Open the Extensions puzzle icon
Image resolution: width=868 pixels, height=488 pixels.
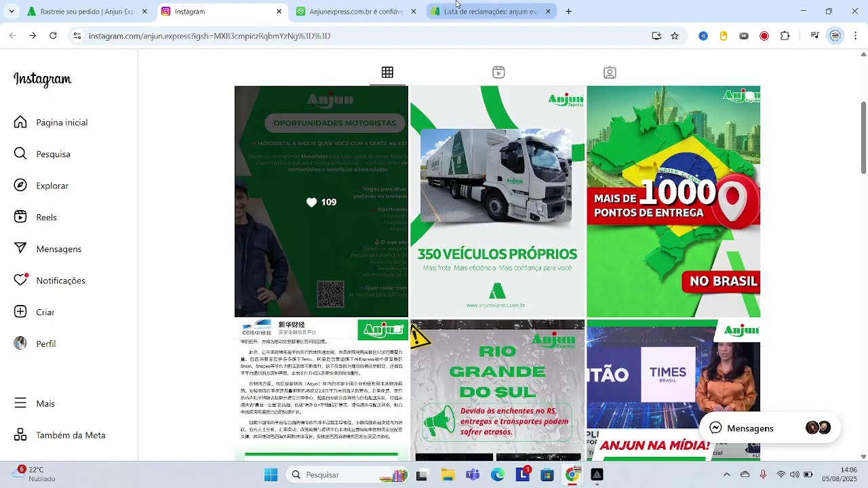[785, 36]
